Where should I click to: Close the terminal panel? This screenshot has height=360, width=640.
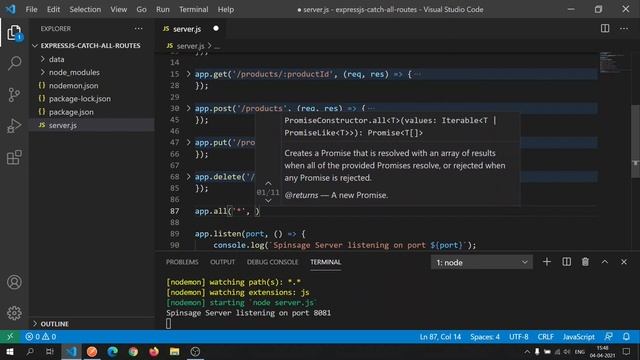tap(624, 262)
